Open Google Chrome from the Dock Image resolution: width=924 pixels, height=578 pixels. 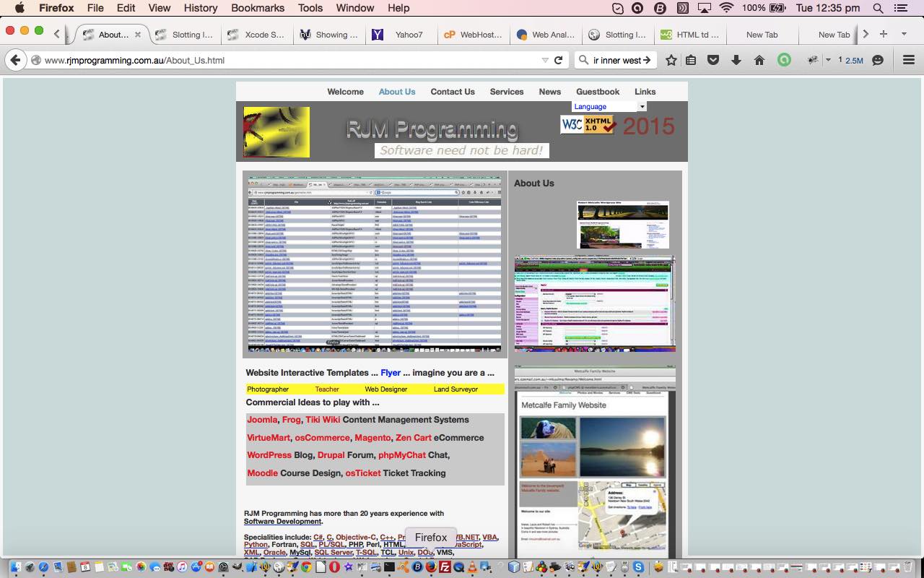306,568
